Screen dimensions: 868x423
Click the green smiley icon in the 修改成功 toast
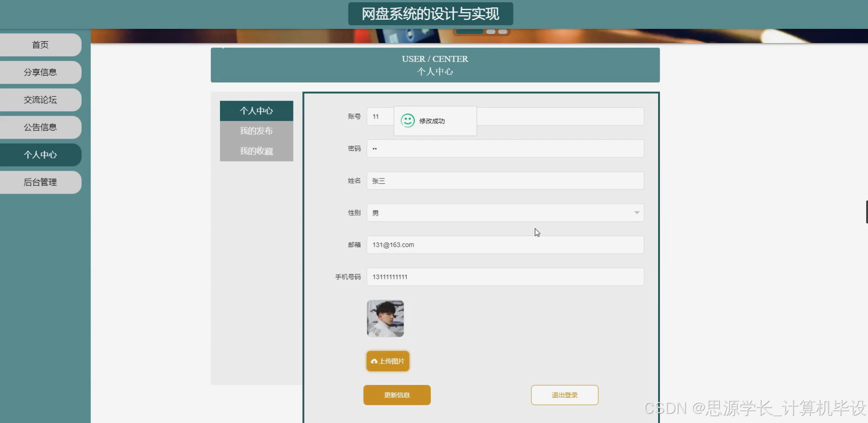click(x=407, y=121)
